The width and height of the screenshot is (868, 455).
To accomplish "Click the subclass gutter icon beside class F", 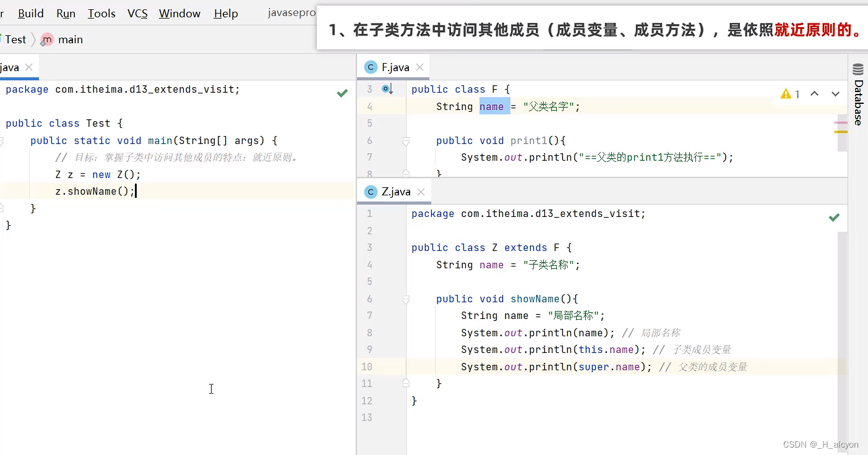I will coord(387,89).
